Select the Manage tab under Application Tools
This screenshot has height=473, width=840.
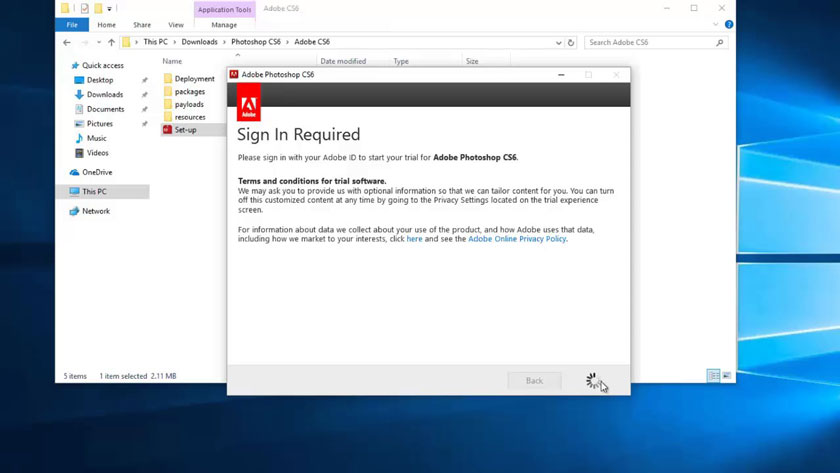[224, 25]
